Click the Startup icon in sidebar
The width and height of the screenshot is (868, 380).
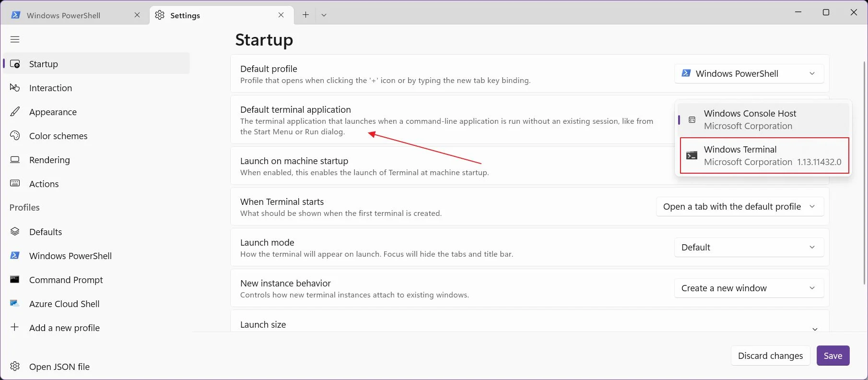pyautogui.click(x=15, y=64)
